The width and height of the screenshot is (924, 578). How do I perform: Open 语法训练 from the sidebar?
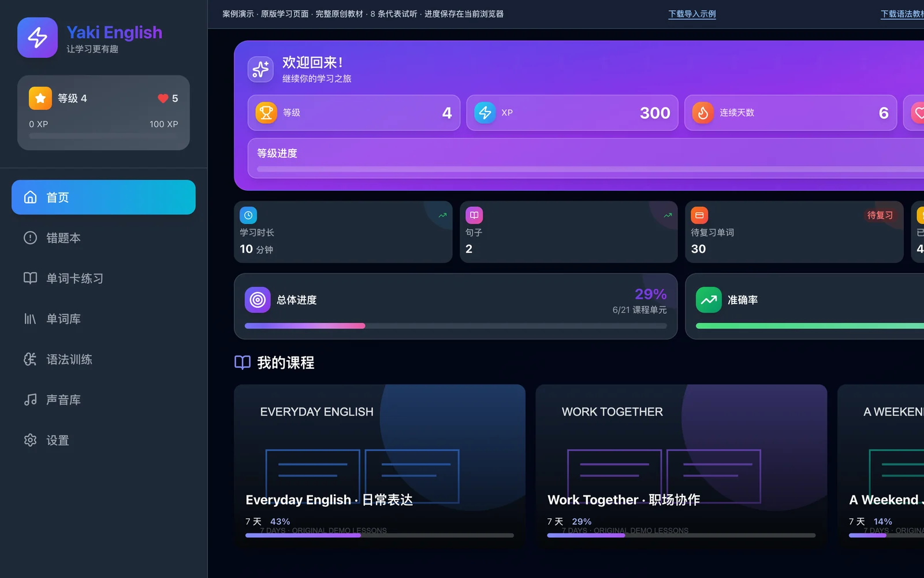click(103, 359)
